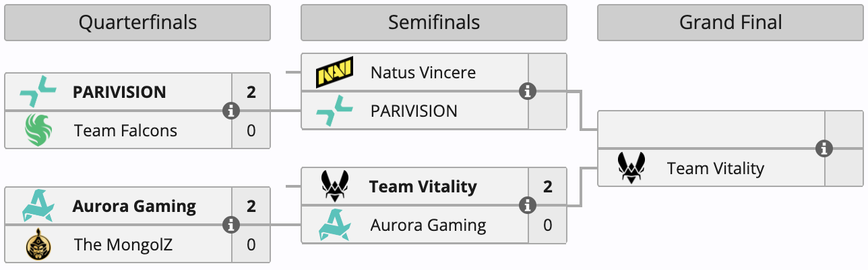The height and width of the screenshot is (270, 868).
Task: Select the Quarterfinals column header
Action: (137, 22)
